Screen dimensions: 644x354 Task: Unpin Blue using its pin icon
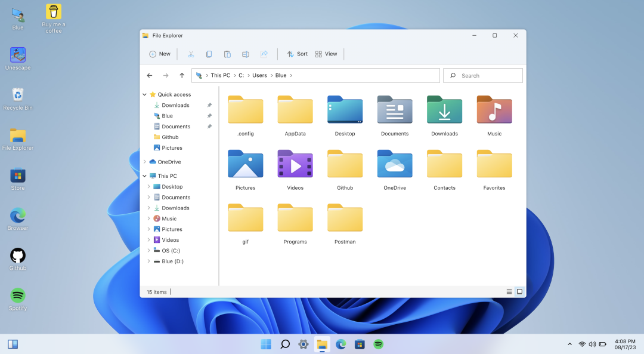click(x=209, y=116)
